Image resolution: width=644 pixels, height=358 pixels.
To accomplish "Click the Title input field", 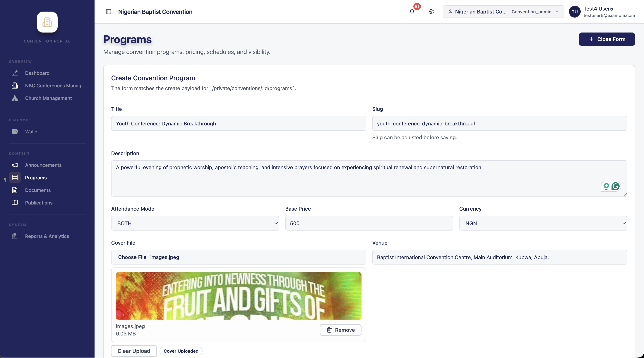I will (239, 123).
